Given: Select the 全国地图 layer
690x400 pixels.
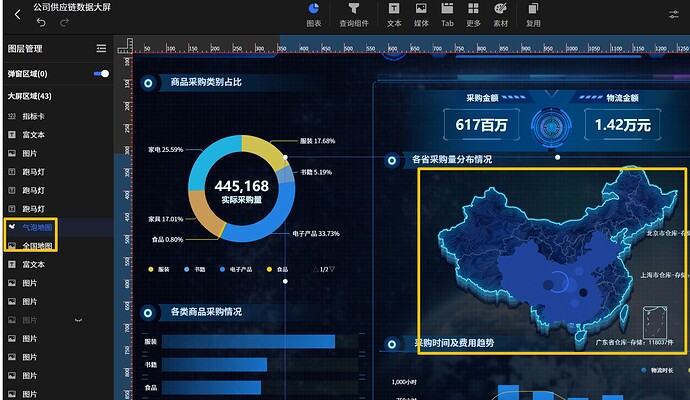Looking at the screenshot, I should 37,246.
